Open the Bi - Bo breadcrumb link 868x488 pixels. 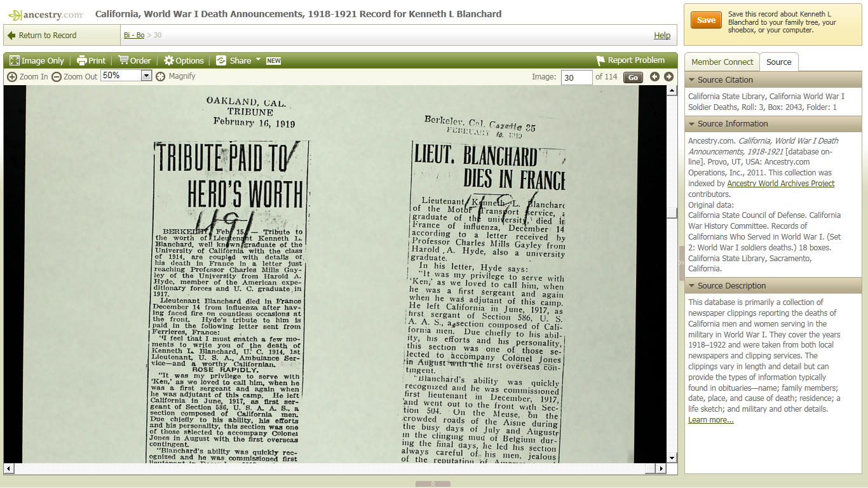(x=134, y=36)
